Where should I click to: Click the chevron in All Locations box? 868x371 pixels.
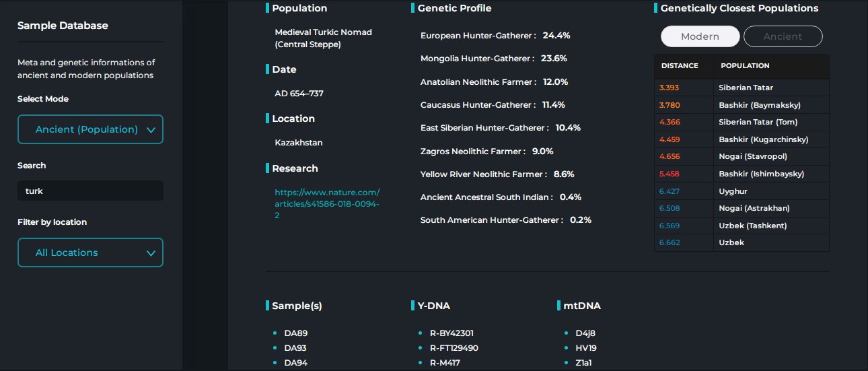151,253
